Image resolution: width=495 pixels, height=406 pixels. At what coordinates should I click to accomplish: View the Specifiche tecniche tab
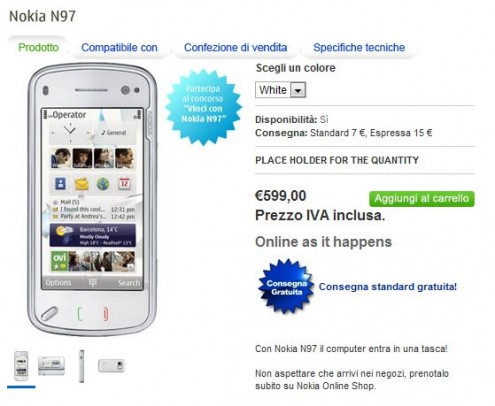[359, 47]
